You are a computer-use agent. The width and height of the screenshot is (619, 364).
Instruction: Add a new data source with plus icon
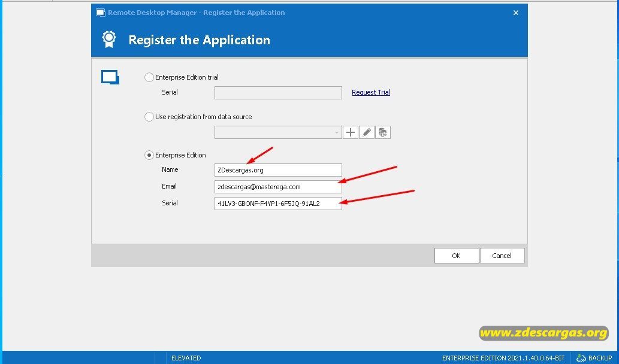pos(351,132)
